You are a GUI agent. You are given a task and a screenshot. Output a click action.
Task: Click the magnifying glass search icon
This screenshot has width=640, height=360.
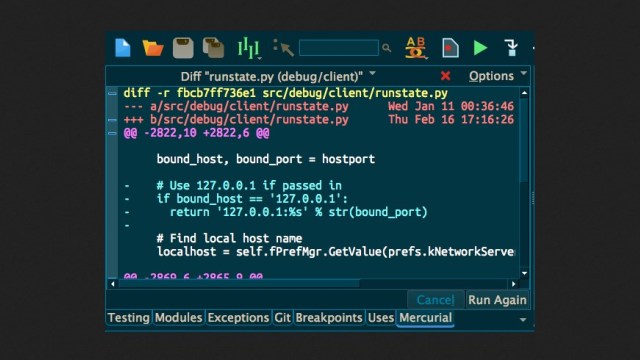tap(387, 48)
